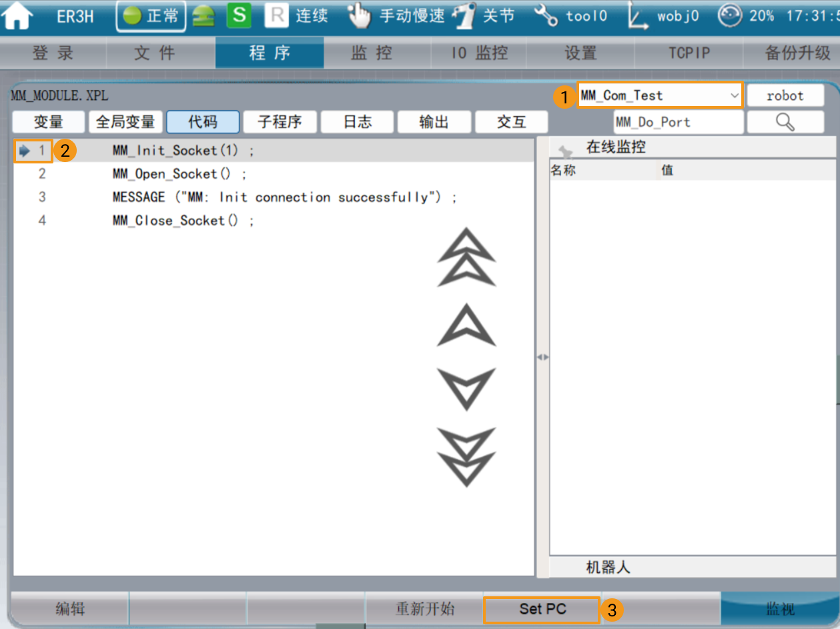Open the TCPIP tab
The height and width of the screenshot is (629, 840).
(689, 53)
